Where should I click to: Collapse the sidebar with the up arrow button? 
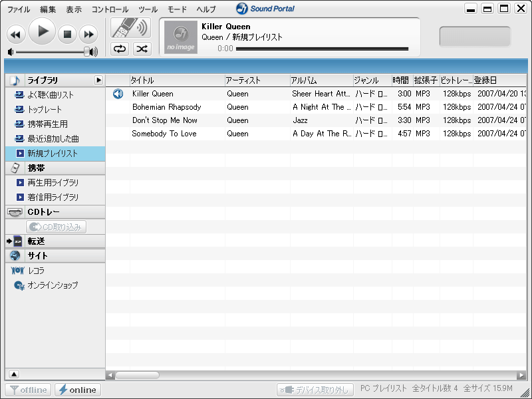tap(14, 374)
